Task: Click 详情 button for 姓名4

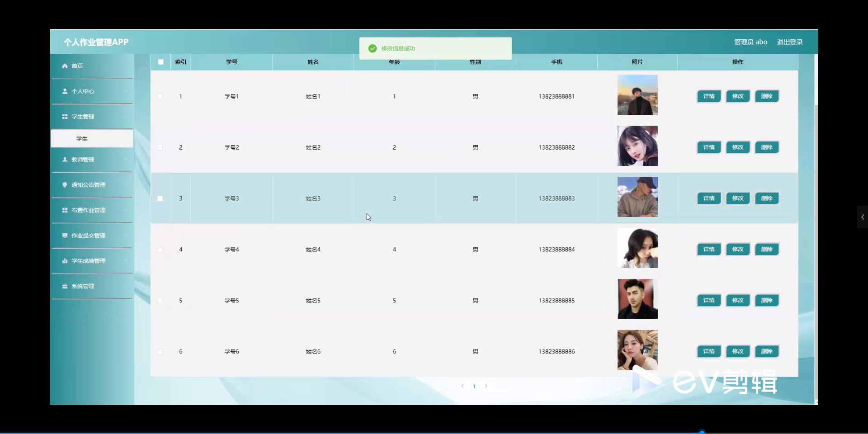Action: (709, 250)
